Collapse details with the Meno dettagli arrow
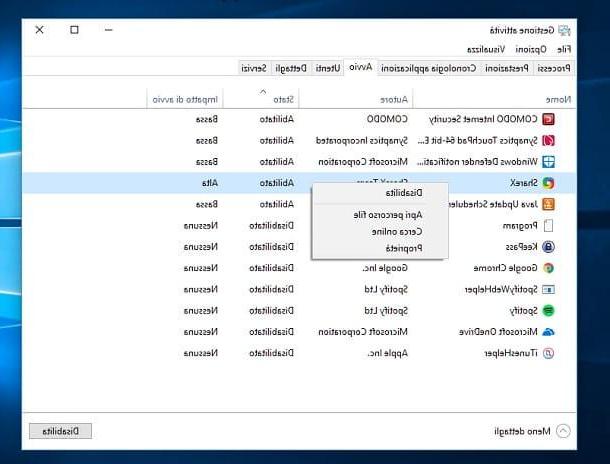 [x=563, y=431]
